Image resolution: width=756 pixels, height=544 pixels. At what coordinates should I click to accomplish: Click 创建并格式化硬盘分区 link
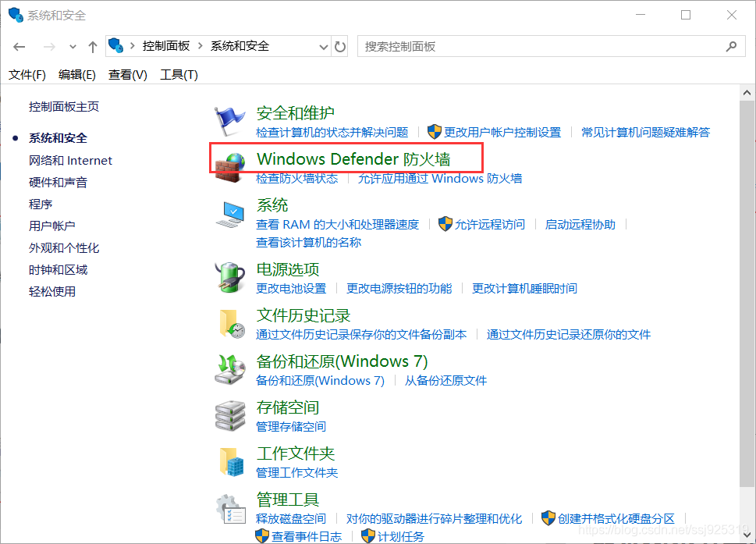(x=616, y=518)
